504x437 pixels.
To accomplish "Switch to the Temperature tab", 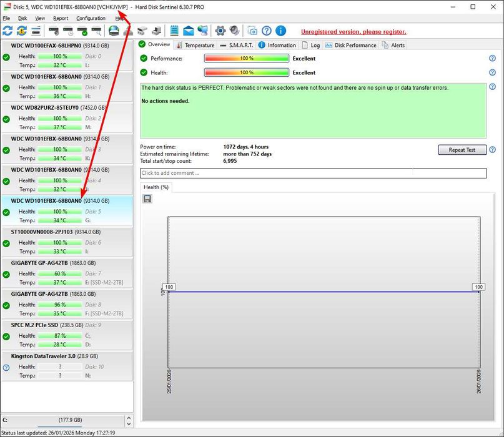I will tap(195, 46).
